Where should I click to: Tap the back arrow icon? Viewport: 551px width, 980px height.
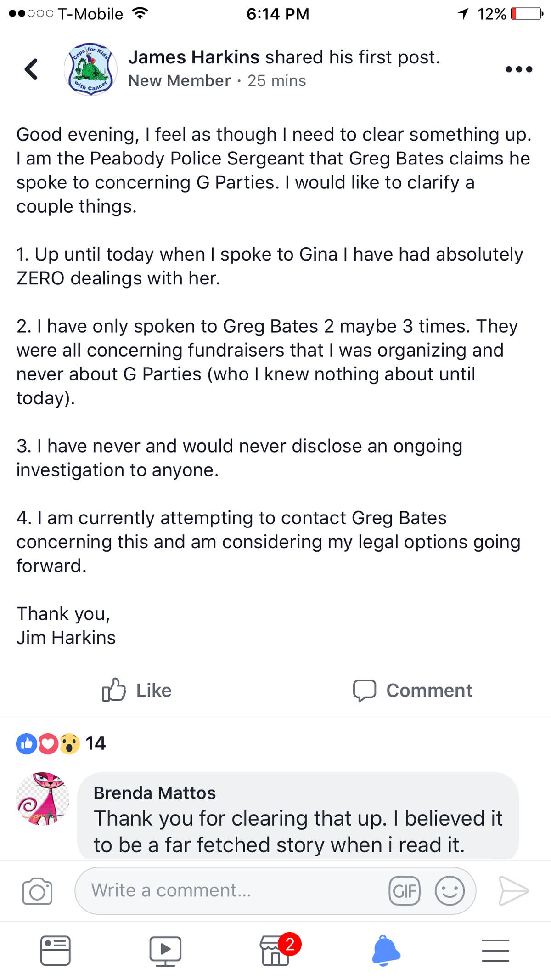[31, 69]
